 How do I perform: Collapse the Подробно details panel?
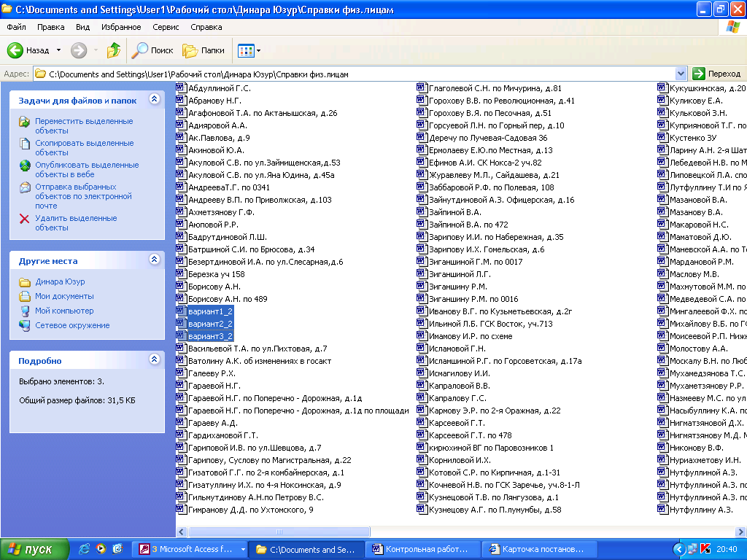coord(154,359)
